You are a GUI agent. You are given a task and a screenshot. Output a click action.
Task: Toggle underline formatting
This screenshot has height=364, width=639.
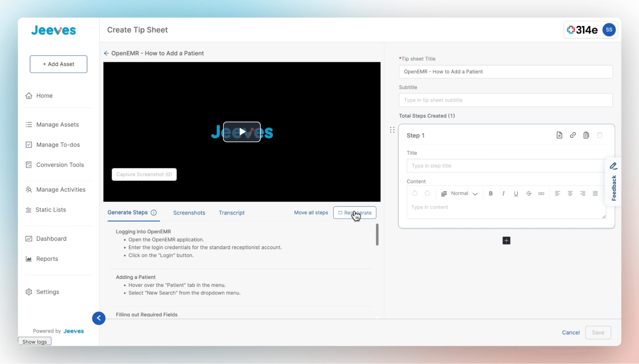[x=516, y=193]
